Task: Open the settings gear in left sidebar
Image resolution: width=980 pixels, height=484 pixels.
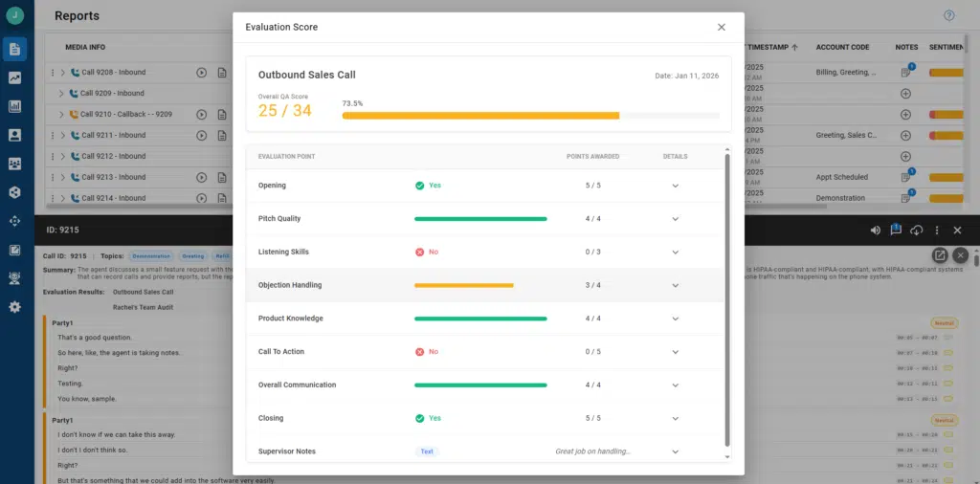Action: pos(14,307)
